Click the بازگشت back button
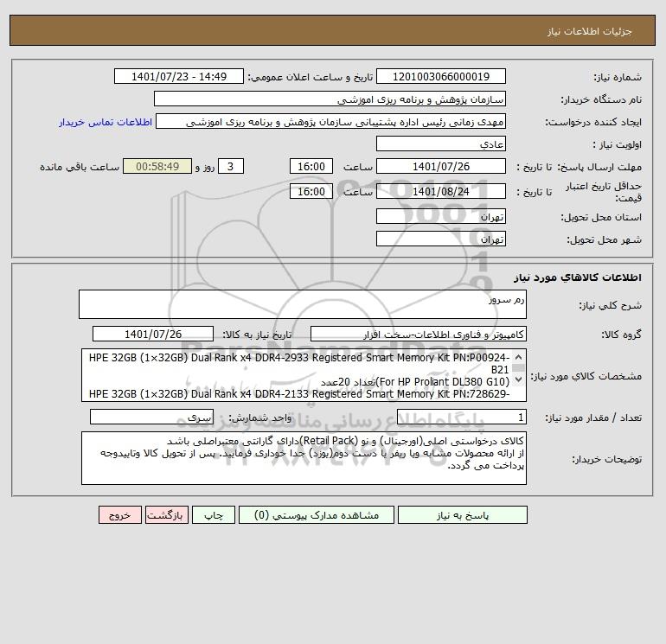Image resolution: width=666 pixels, height=644 pixels. point(166,515)
